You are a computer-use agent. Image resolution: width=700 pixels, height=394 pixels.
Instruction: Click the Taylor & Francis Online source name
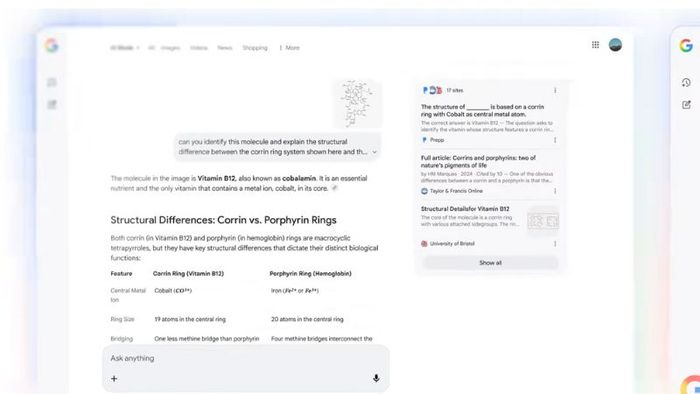point(456,191)
